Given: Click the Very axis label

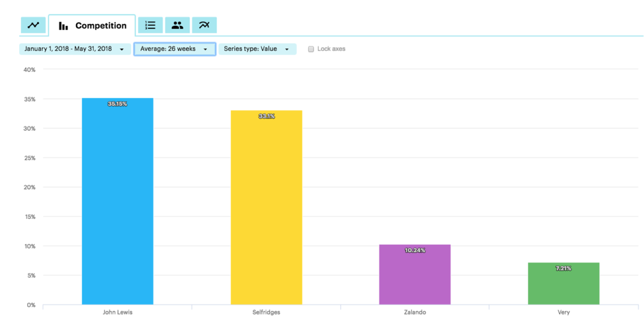Looking at the screenshot, I should 563,312.
